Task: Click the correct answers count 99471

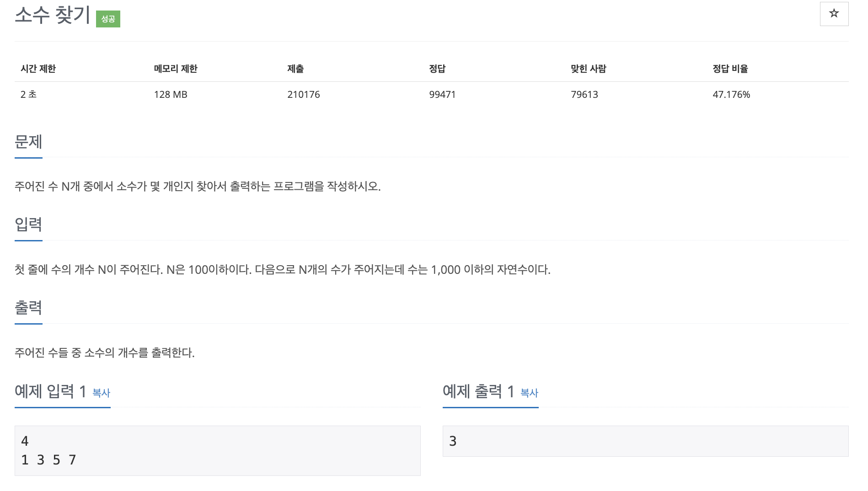Action: tap(442, 95)
